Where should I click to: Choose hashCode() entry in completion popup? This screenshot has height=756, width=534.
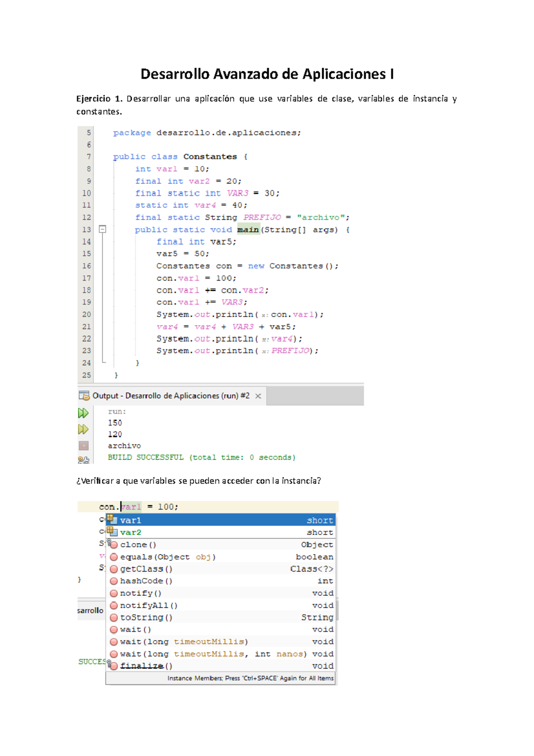tap(220, 581)
